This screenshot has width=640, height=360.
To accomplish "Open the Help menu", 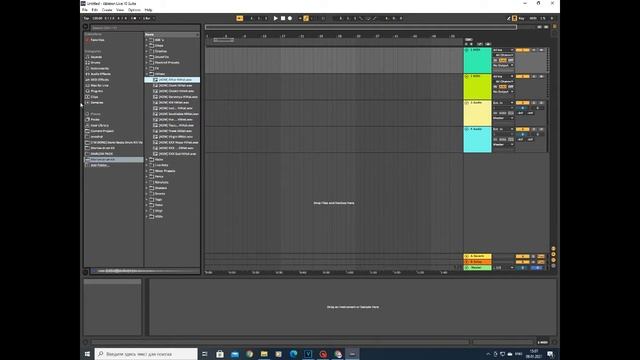I will coord(149,10).
